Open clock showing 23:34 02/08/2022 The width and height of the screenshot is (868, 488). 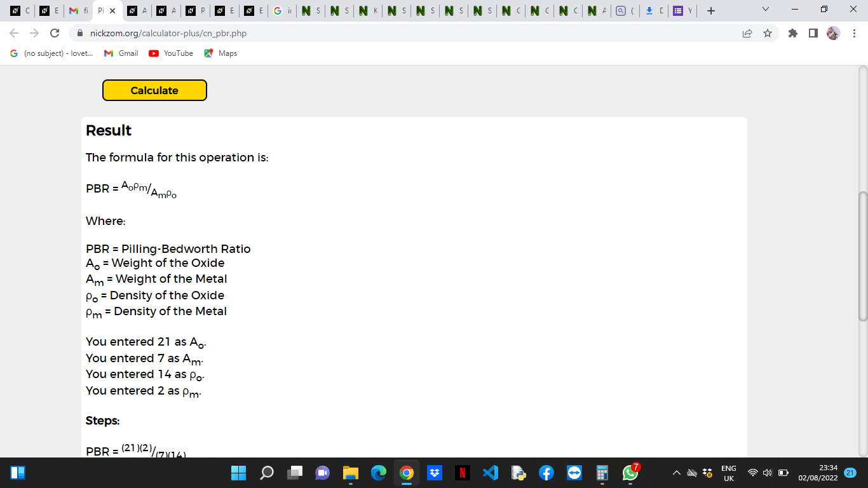click(x=820, y=473)
